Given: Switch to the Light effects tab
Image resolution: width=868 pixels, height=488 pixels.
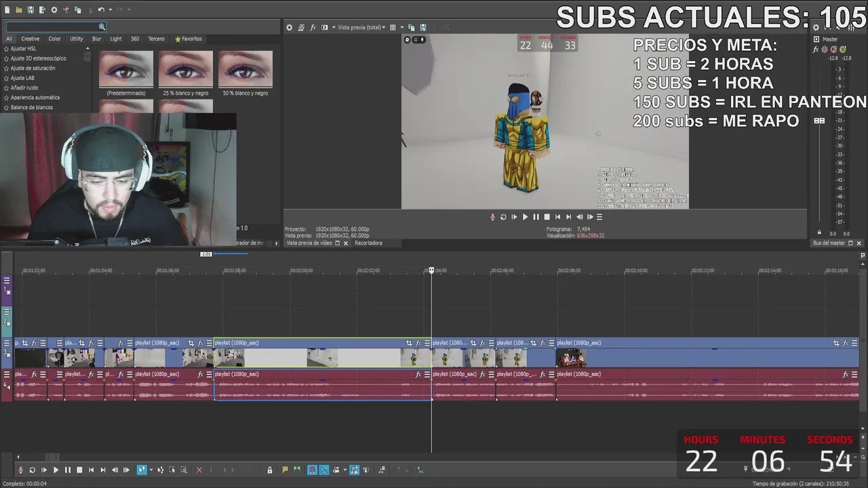Looking at the screenshot, I should 116,39.
